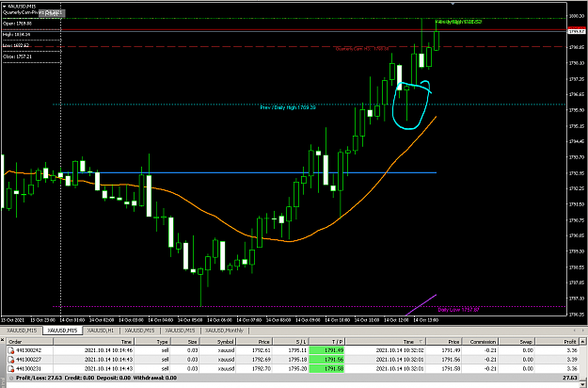The width and height of the screenshot is (588, 388).
Task: Open the chart dropdown triangle beside XAUUSD,M15 title
Action: pos(5,7)
